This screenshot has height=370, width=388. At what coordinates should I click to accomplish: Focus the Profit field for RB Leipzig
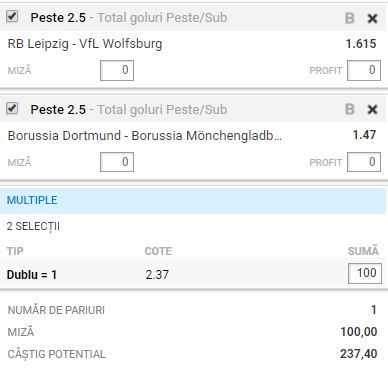[x=364, y=70]
